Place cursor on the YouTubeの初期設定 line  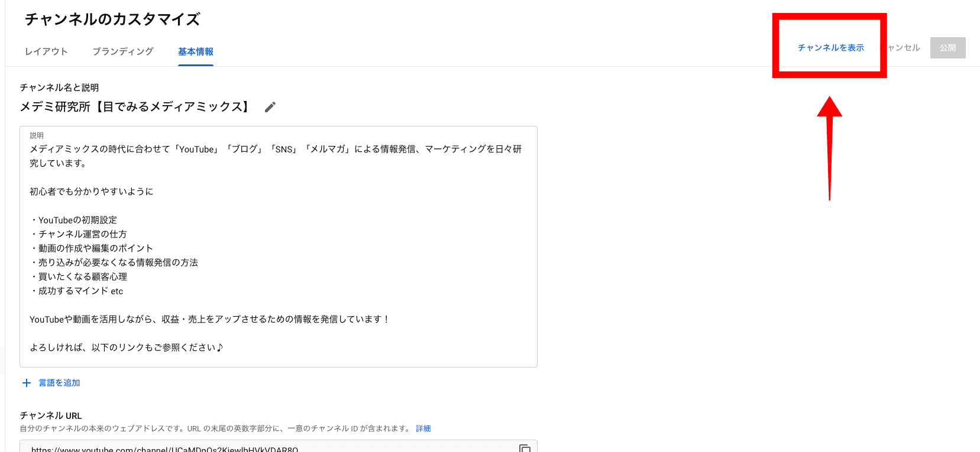click(x=77, y=220)
